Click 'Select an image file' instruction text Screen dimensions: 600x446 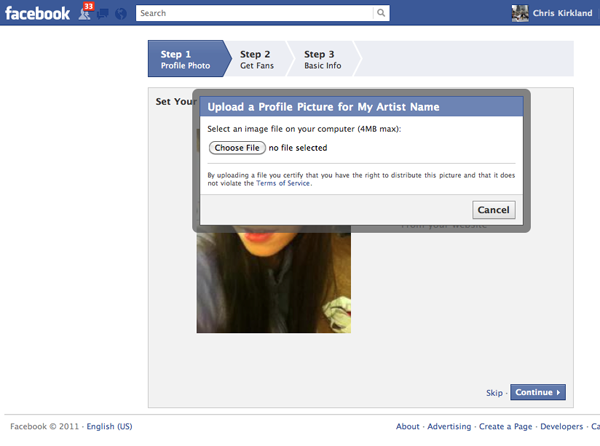click(x=304, y=129)
